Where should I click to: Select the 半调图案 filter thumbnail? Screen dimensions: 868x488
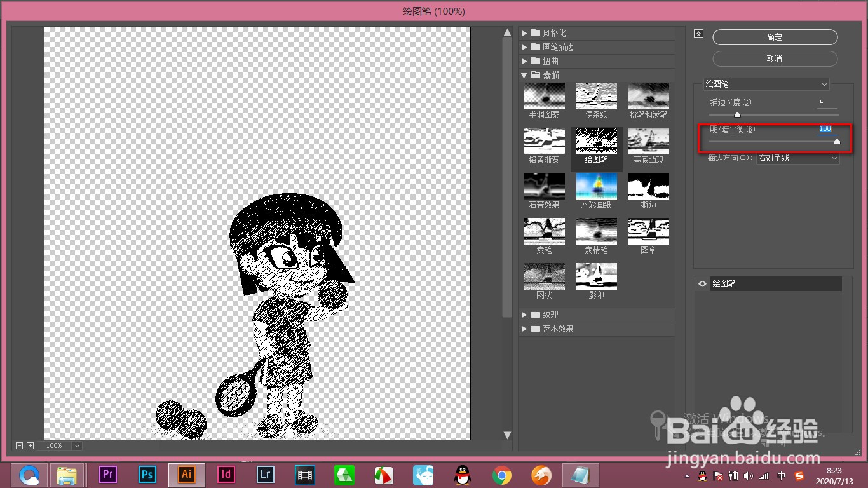(544, 96)
